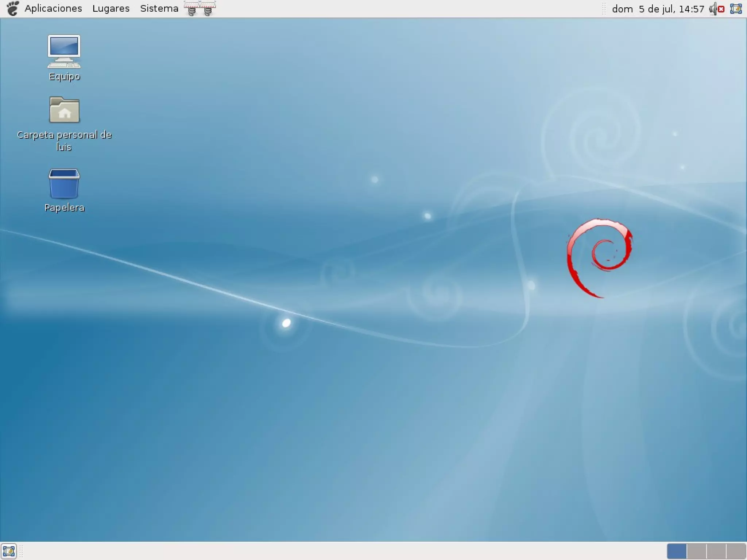747x560 pixels.
Task: Open Carpeta personal de luis folder
Action: [64, 110]
